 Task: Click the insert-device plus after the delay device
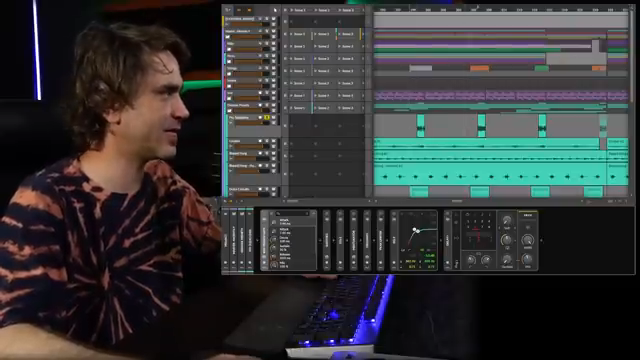[x=542, y=240]
